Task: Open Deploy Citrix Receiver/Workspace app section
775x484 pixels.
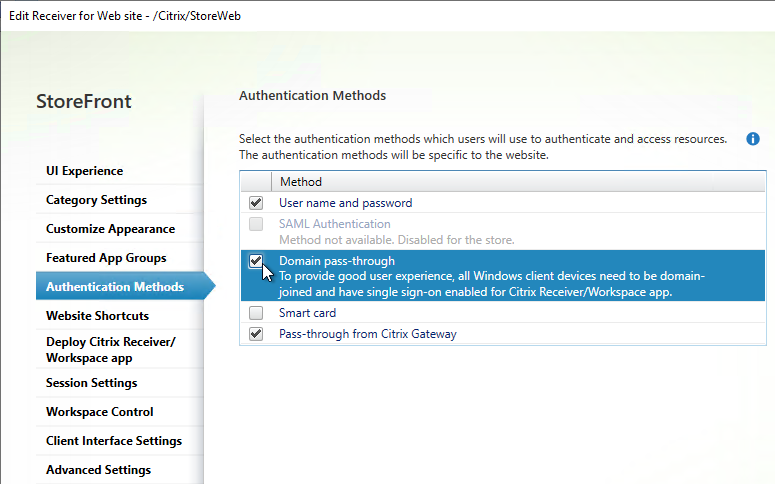Action: click(111, 350)
